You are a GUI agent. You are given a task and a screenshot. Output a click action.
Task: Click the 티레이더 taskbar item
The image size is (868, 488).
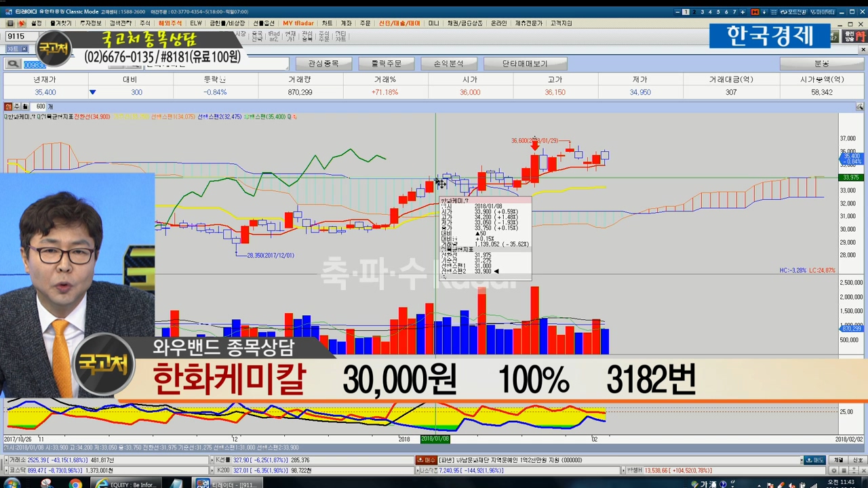pyautogui.click(x=228, y=483)
